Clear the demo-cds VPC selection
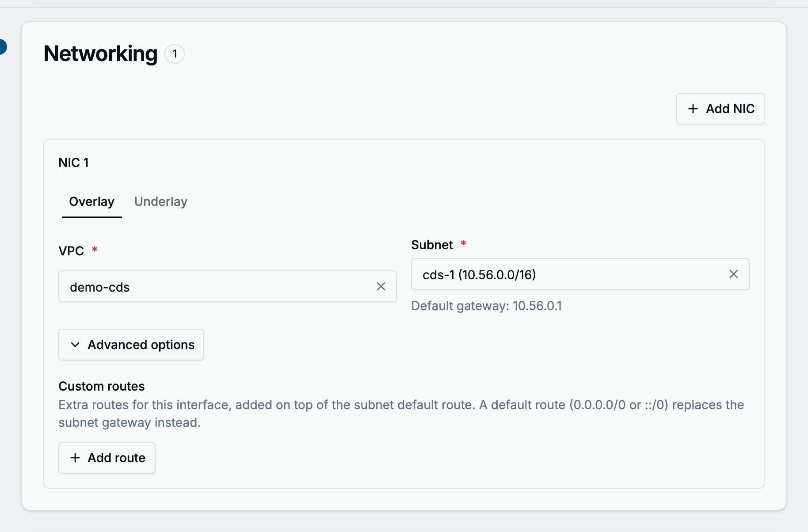 (x=381, y=286)
